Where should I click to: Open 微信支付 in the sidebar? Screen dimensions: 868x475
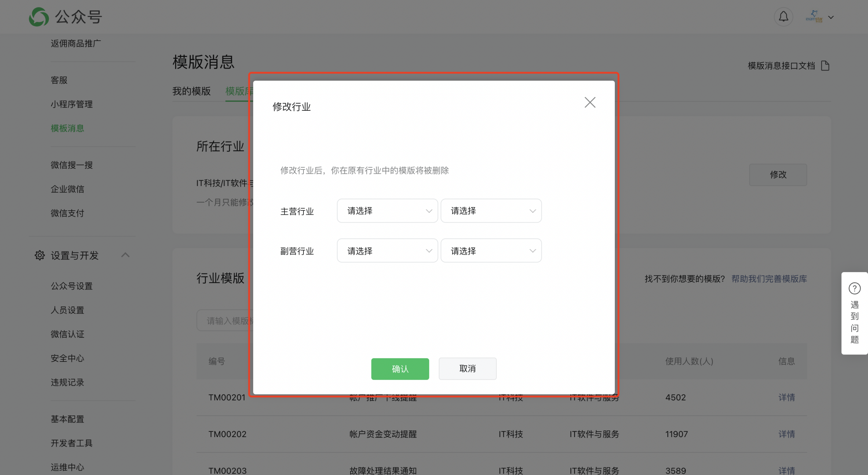[x=67, y=213]
